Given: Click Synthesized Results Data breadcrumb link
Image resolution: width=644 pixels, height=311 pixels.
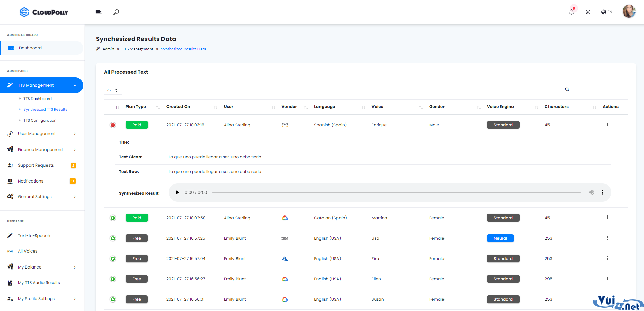Looking at the screenshot, I should click(183, 49).
